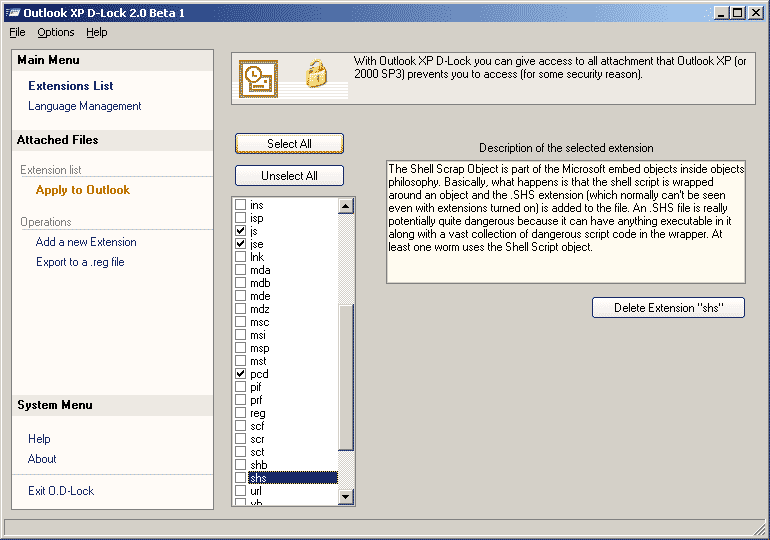Check the url extension checkbox
Screen dimensions: 770x540
pyautogui.click(x=240, y=491)
